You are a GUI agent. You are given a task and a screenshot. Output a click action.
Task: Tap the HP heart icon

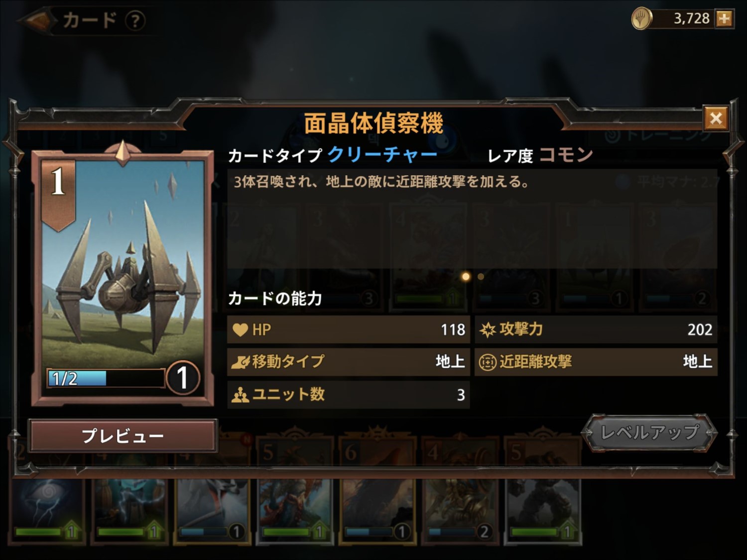tap(240, 330)
